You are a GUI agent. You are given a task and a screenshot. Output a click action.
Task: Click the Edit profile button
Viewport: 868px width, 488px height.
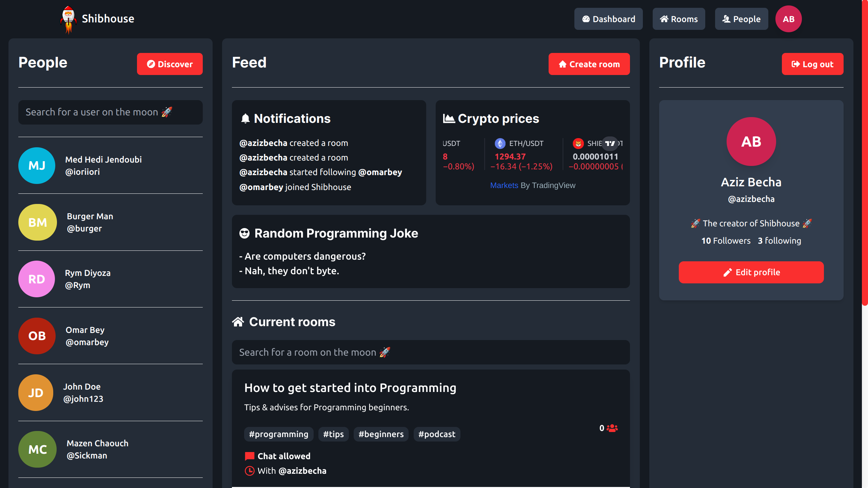(751, 272)
